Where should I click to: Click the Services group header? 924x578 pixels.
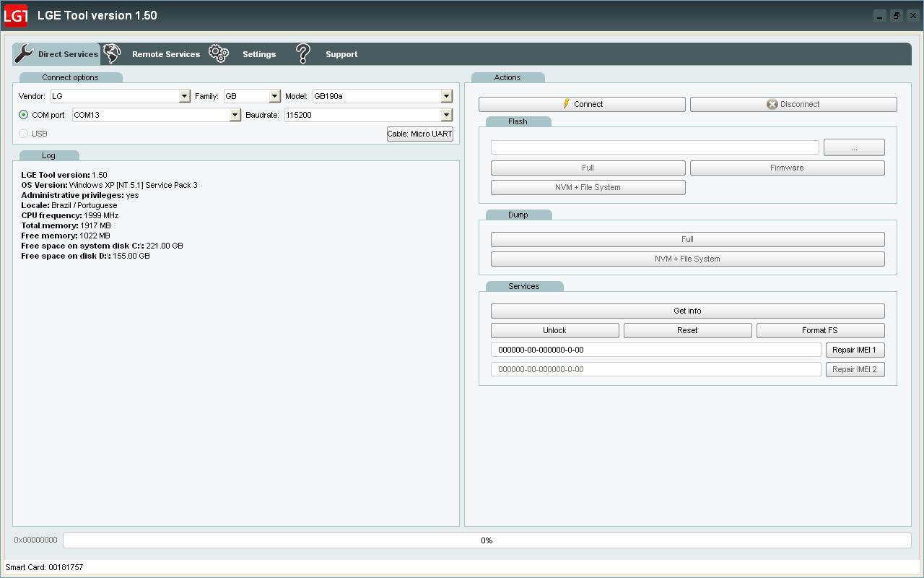point(524,286)
